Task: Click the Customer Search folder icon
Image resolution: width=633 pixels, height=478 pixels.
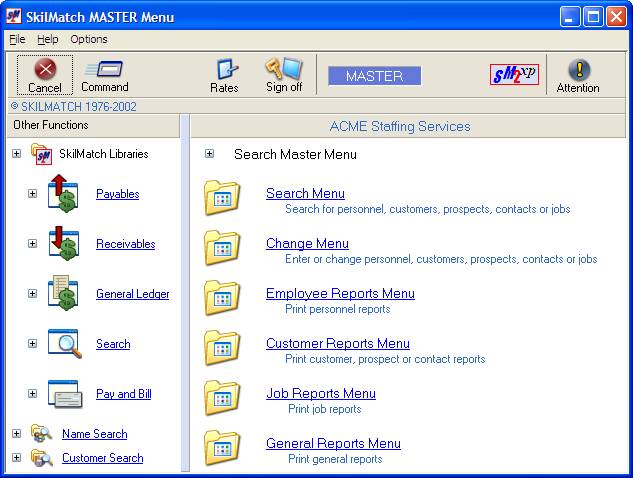Action: [42, 458]
